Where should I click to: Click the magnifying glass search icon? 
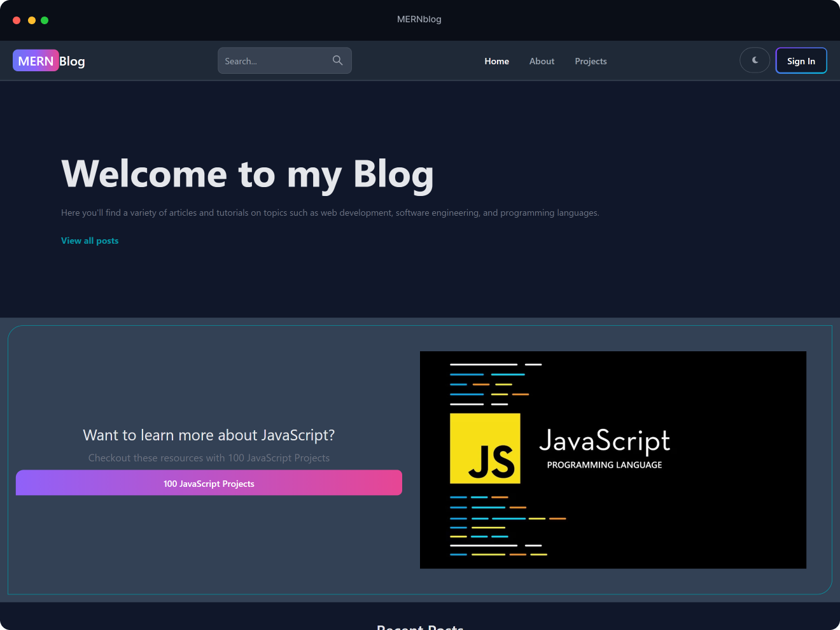click(337, 60)
